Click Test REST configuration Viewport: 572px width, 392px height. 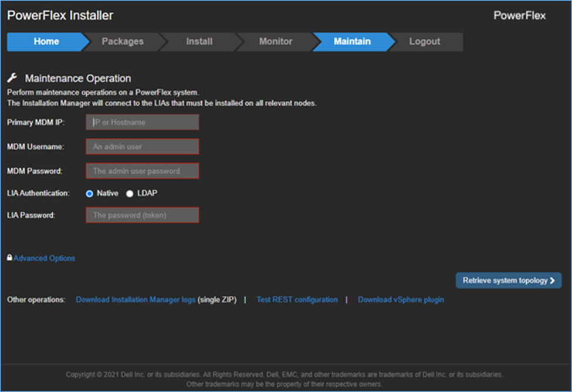[297, 299]
